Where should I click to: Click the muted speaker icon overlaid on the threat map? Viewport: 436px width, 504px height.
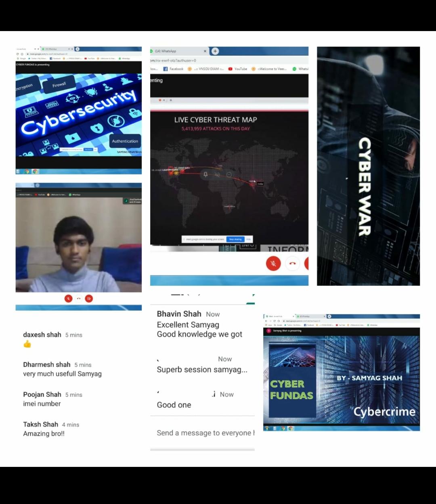click(x=217, y=174)
